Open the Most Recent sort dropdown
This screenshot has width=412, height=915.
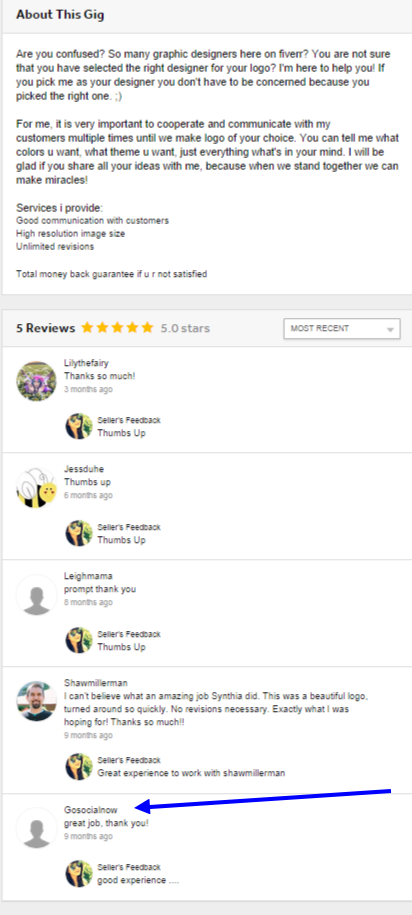[342, 329]
